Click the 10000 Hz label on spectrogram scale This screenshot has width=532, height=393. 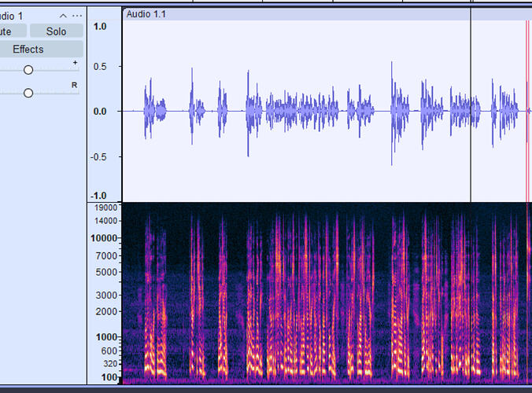pyautogui.click(x=103, y=237)
